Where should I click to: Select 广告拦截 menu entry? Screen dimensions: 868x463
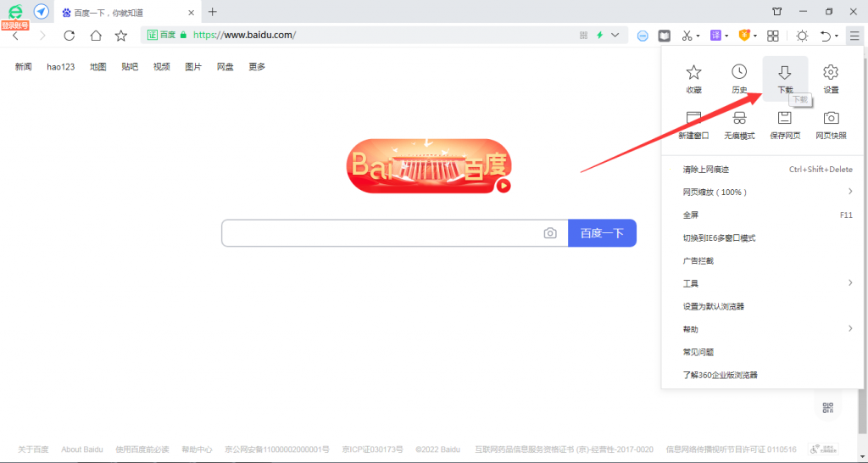point(762,261)
